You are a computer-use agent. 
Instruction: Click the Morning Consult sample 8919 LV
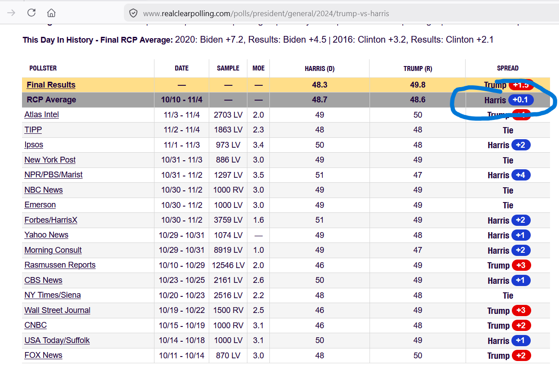(x=228, y=250)
